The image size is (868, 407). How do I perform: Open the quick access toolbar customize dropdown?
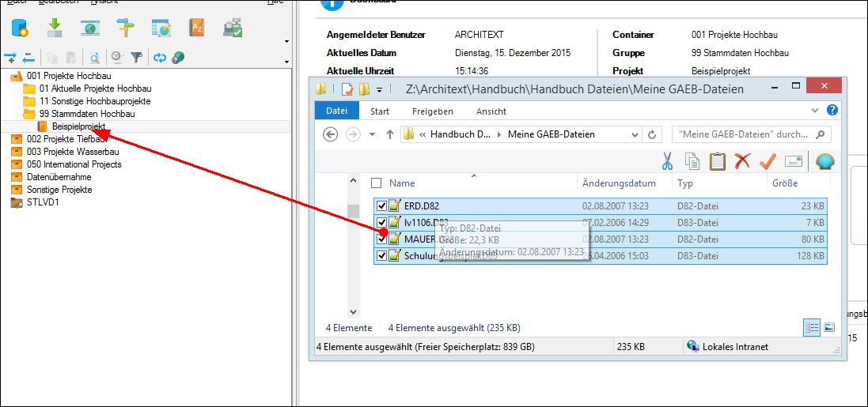click(x=379, y=89)
